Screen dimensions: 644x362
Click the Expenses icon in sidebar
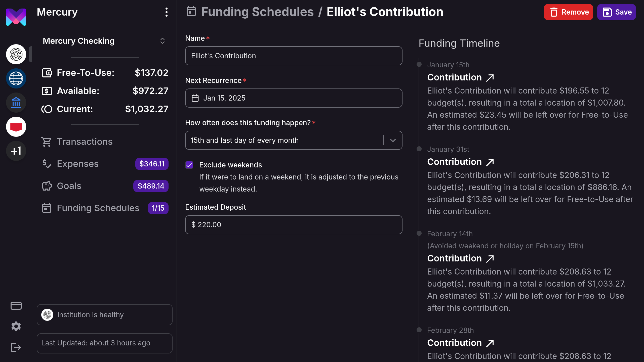pos(47,164)
